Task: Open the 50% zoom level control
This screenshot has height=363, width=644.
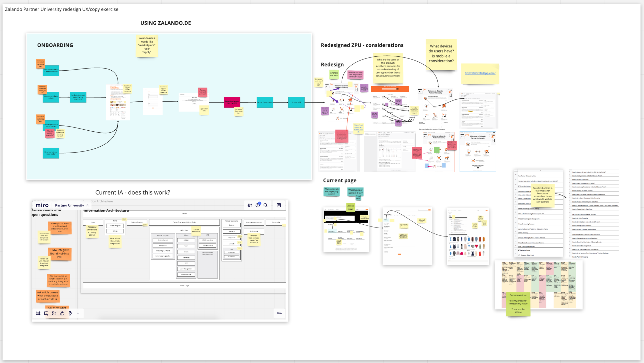Action: [279, 313]
